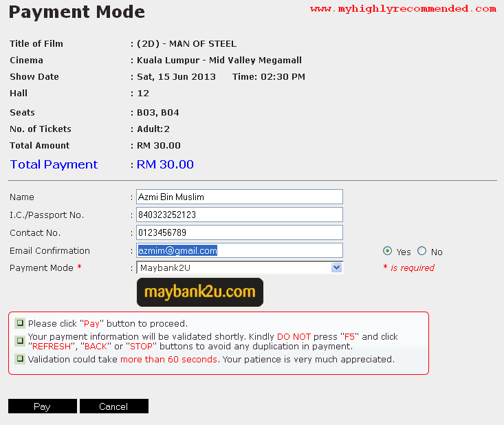Click the 'Payment Mode' page heading
Screen dimensions: 504x425
click(x=76, y=12)
